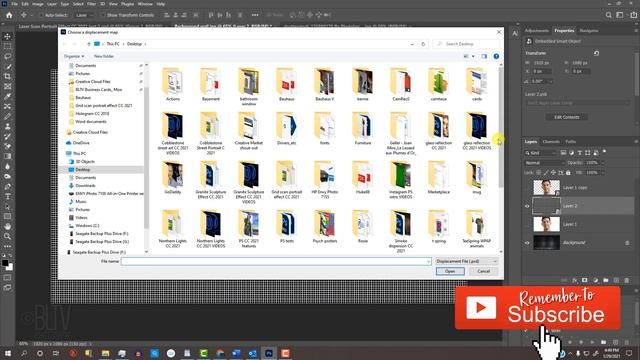Select the Horizontal Type tool
This screenshot has height=360, width=640.
point(7,196)
